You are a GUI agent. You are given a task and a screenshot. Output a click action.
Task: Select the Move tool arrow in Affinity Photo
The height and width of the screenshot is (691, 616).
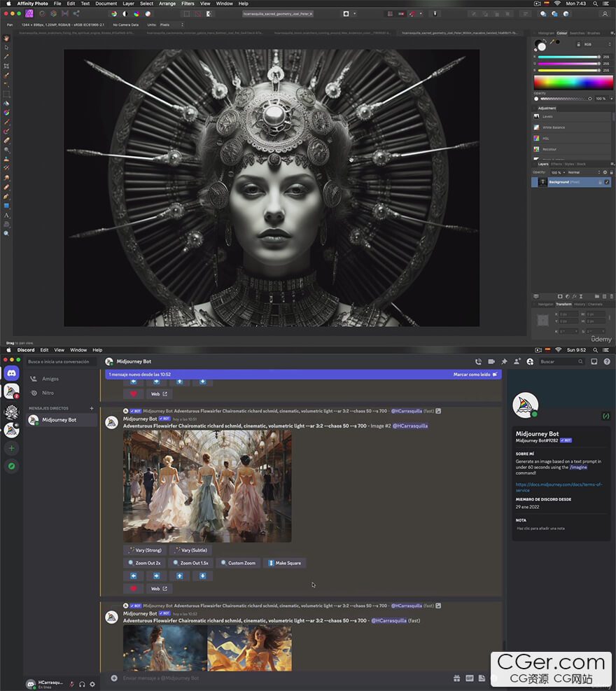point(6,48)
